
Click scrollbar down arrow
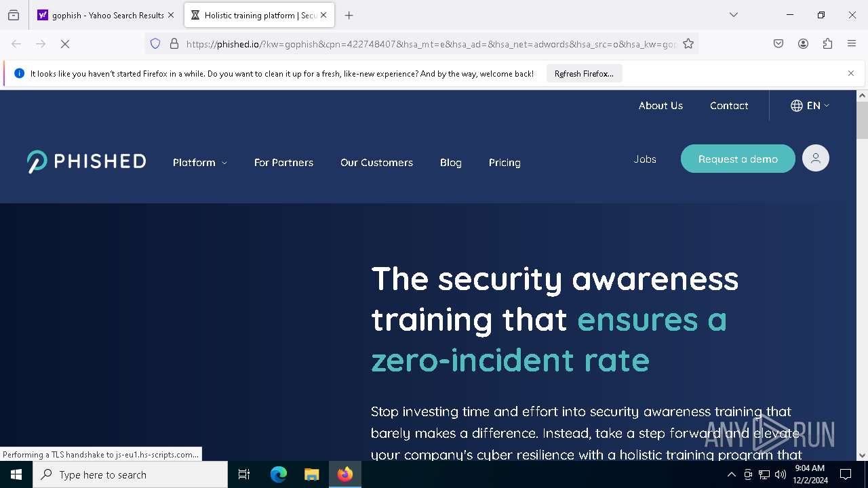(x=862, y=455)
